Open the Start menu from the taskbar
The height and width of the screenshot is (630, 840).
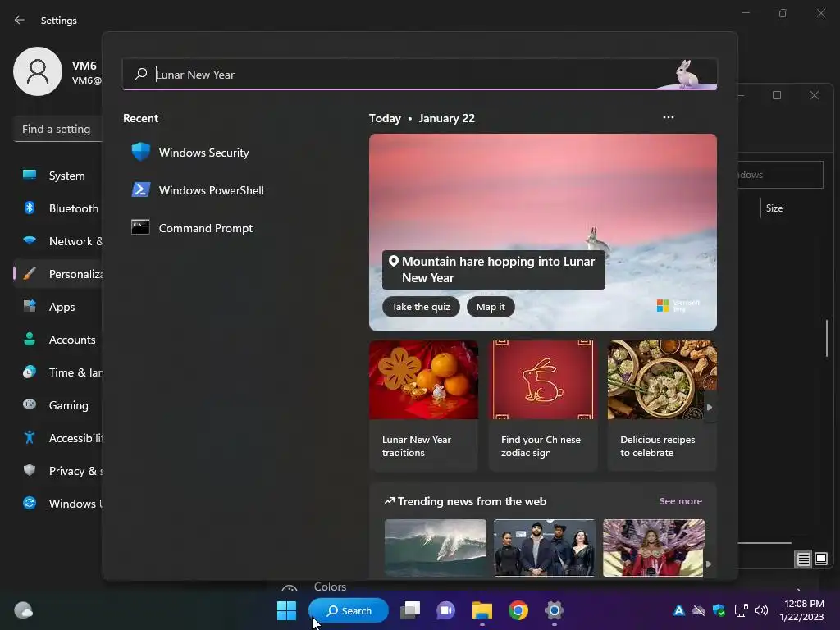pyautogui.click(x=286, y=610)
